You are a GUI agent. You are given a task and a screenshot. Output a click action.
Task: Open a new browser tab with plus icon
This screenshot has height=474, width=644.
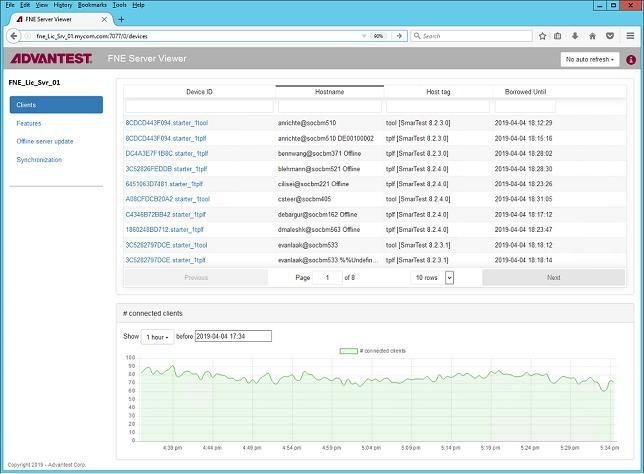121,19
